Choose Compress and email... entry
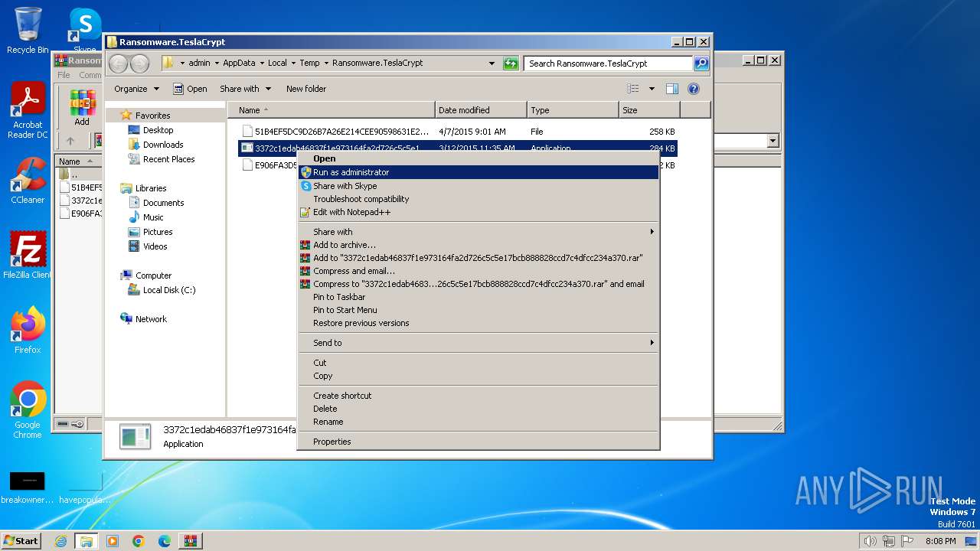Image resolution: width=980 pixels, height=551 pixels. (x=478, y=271)
